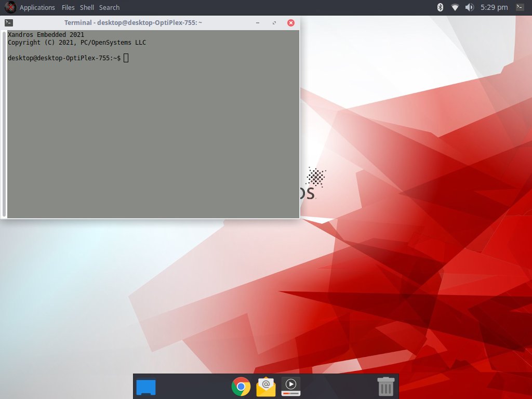Open the email client in dock
Viewport: 532px width, 399px height.
(266, 387)
